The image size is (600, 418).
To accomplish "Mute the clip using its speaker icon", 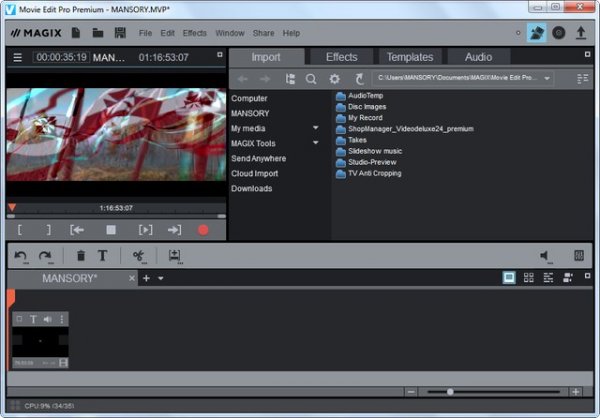I will coord(47,319).
